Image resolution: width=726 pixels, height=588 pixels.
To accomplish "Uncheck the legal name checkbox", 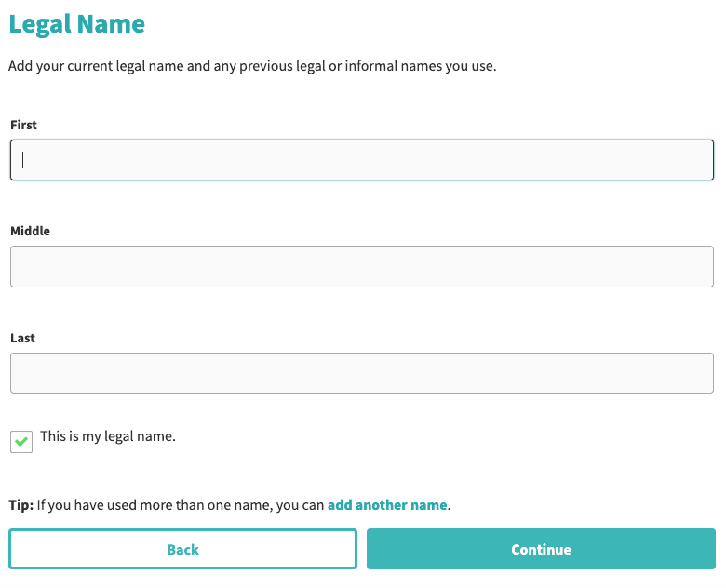I will [x=21, y=442].
